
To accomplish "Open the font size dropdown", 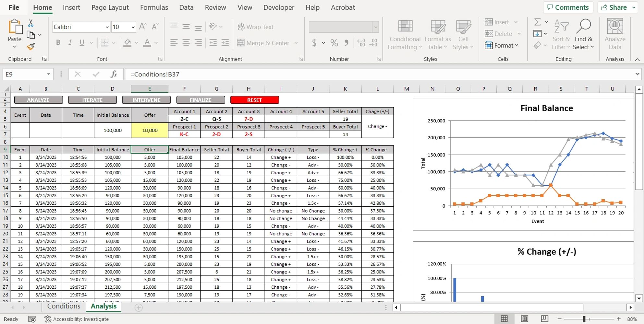I will pos(133,27).
